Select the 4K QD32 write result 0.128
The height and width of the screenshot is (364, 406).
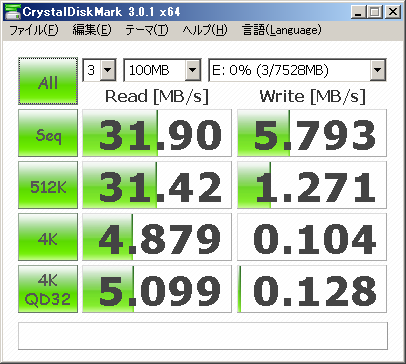pos(312,289)
